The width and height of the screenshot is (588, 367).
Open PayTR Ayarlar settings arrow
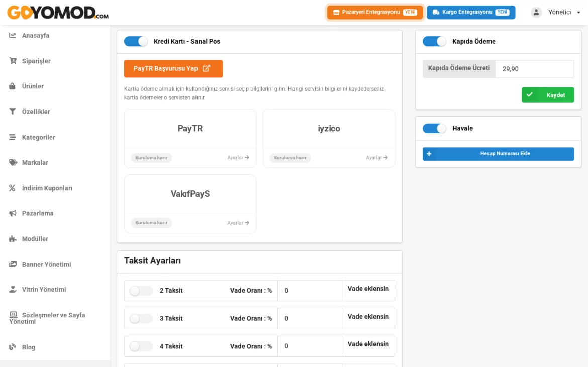[238, 158]
